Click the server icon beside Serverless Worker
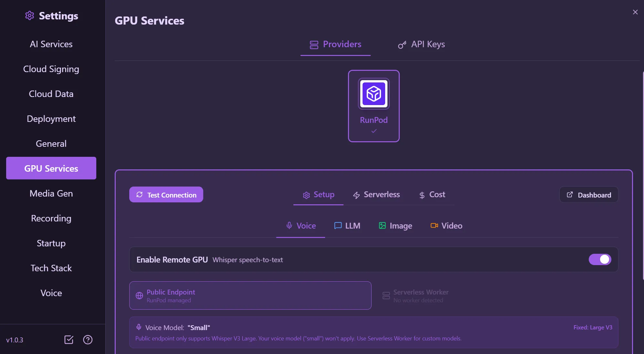Image resolution: width=644 pixels, height=354 pixels. click(386, 295)
